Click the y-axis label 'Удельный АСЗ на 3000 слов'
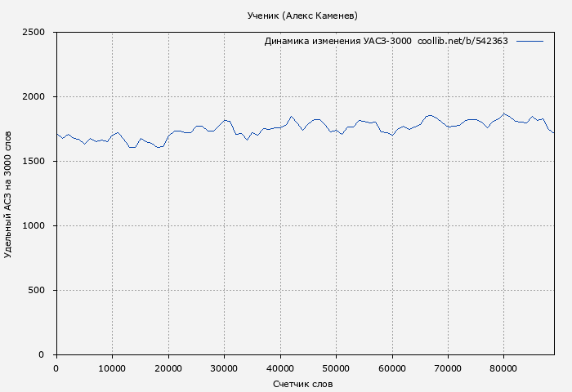This screenshot has height=392, width=572. point(8,194)
